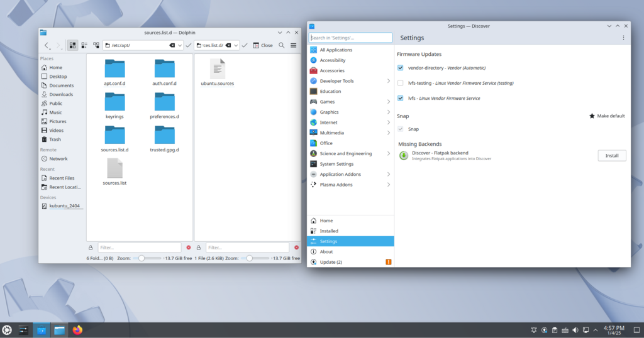Clear the /etc/apt/ location bar text
Screen dimensions: 644x338
[x=172, y=45]
